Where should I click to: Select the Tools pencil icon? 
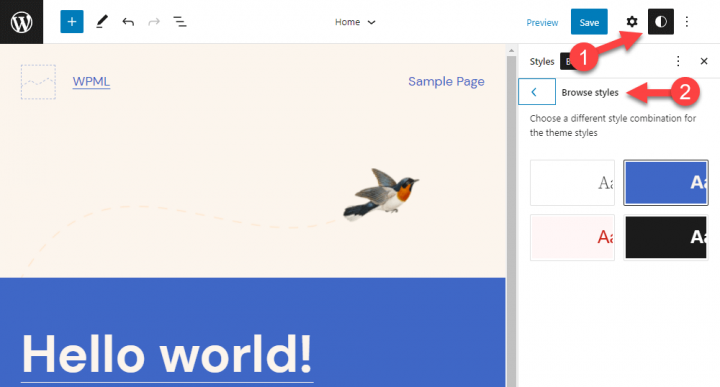click(x=102, y=22)
